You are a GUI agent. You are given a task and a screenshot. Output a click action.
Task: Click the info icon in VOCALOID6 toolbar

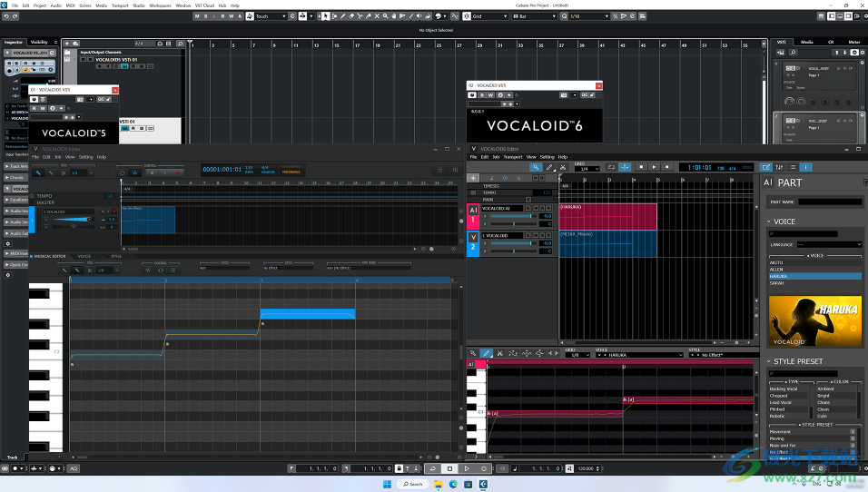[806, 167]
